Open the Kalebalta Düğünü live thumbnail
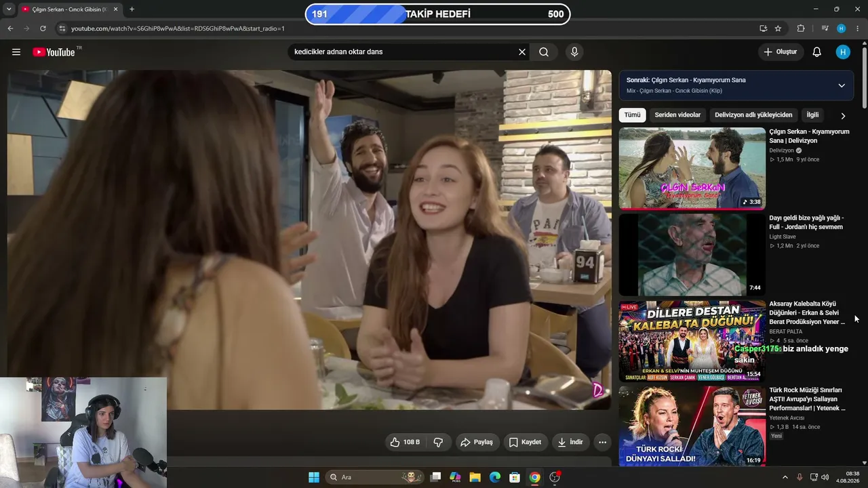Screen dimensions: 868x488 pos(692,341)
